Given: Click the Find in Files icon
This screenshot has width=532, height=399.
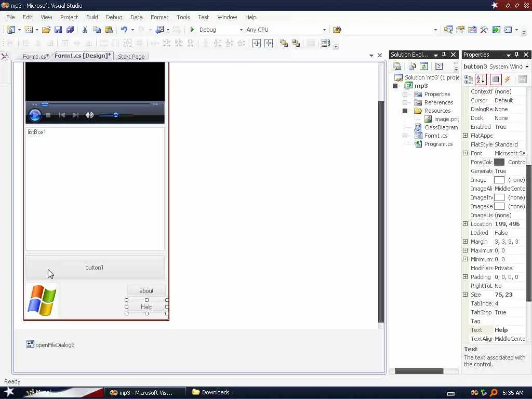Looking at the screenshot, I should click(x=337, y=30).
